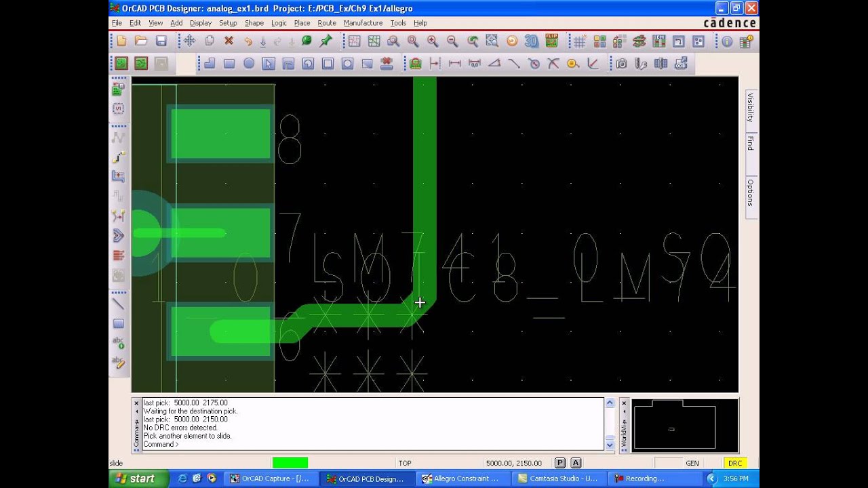Open a design with the folder icon
The width and height of the screenshot is (868, 488).
pos(141,41)
